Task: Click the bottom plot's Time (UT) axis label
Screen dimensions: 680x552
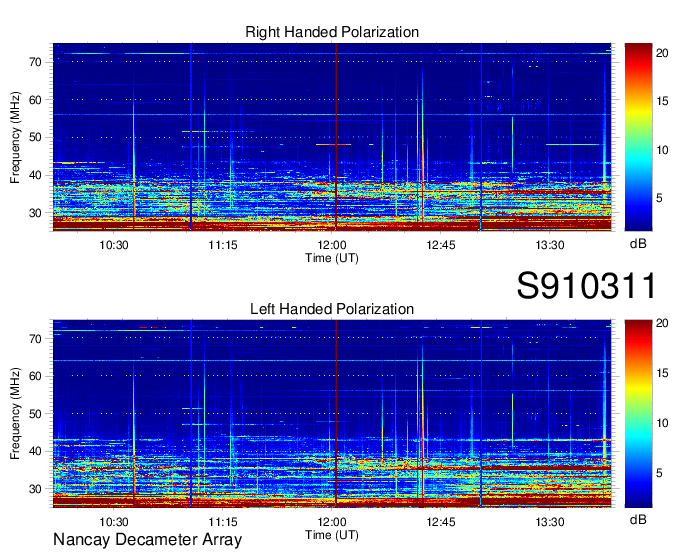Action: [x=332, y=535]
